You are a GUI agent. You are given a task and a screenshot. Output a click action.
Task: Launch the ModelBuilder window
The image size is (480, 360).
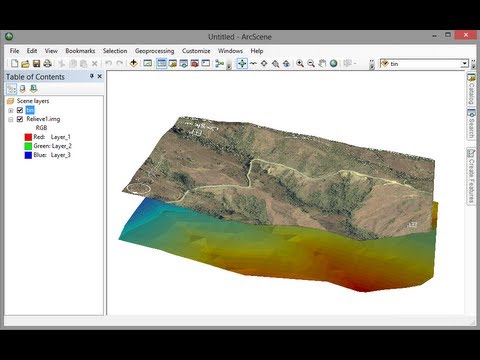coord(219,63)
